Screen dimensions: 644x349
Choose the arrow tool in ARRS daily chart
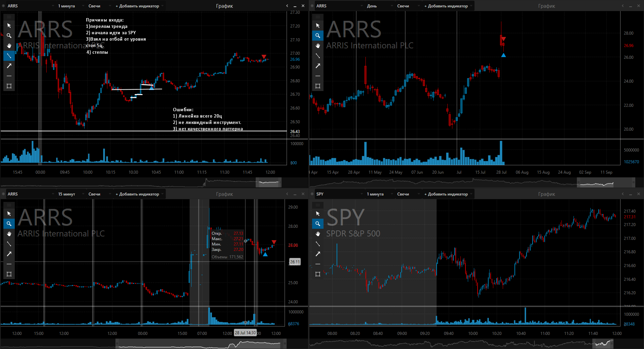click(318, 66)
